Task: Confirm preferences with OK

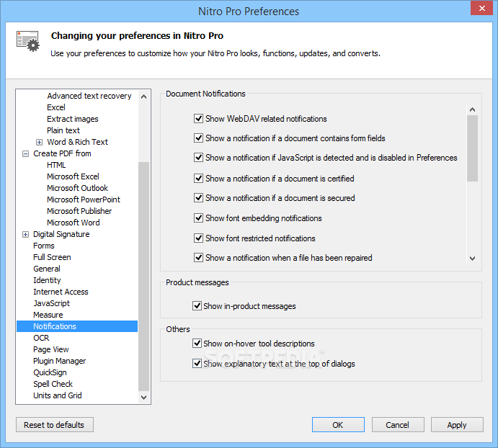Action: pyautogui.click(x=338, y=425)
